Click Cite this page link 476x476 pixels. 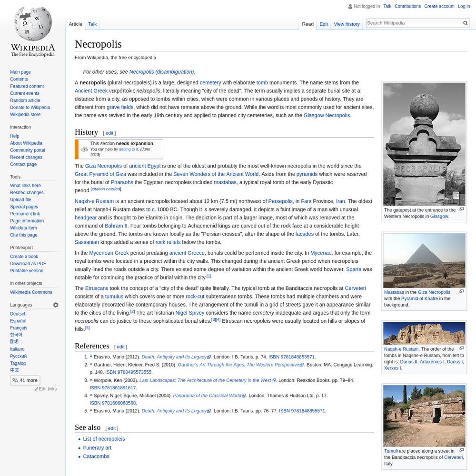click(x=24, y=235)
